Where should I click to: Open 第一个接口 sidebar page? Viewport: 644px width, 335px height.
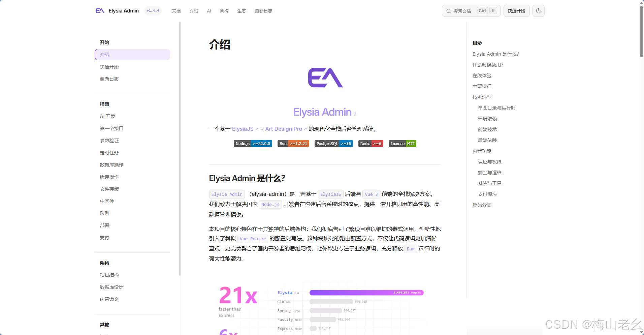[x=111, y=128]
